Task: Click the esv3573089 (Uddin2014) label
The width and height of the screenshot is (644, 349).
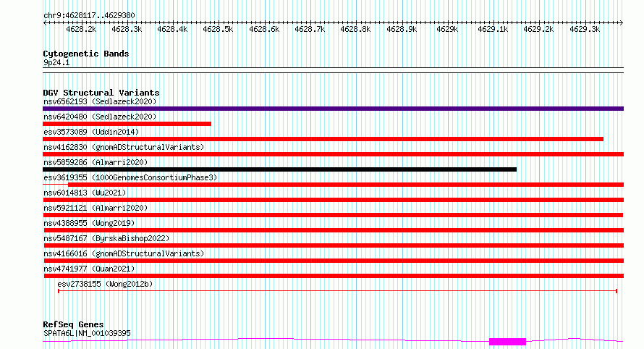Action: (91, 132)
